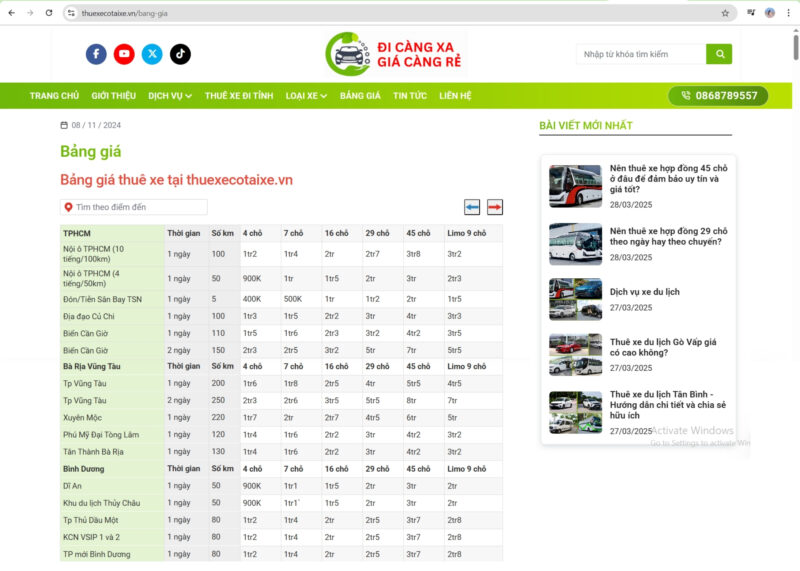Expand the Dịch vụ dropdown menu
The height and width of the screenshot is (571, 800).
(x=170, y=96)
